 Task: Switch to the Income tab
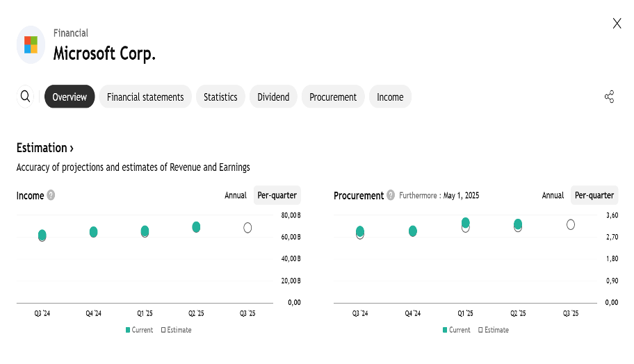click(390, 97)
